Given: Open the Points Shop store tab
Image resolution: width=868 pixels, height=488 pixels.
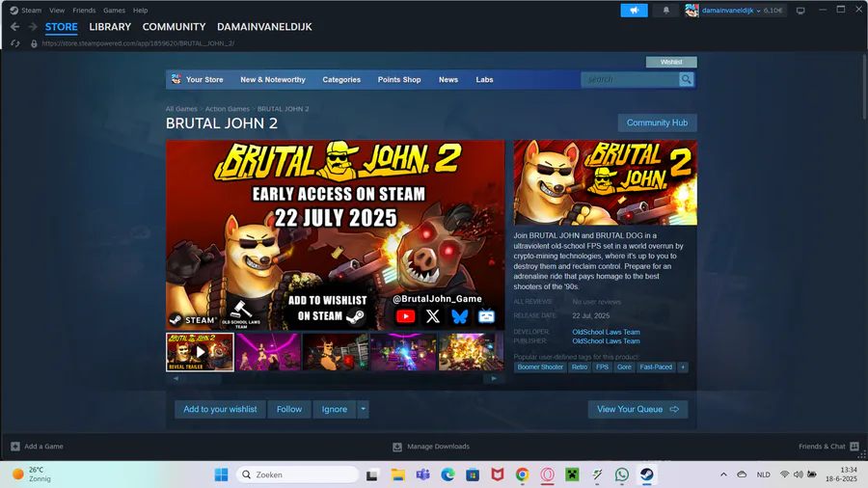Looking at the screenshot, I should click(399, 80).
